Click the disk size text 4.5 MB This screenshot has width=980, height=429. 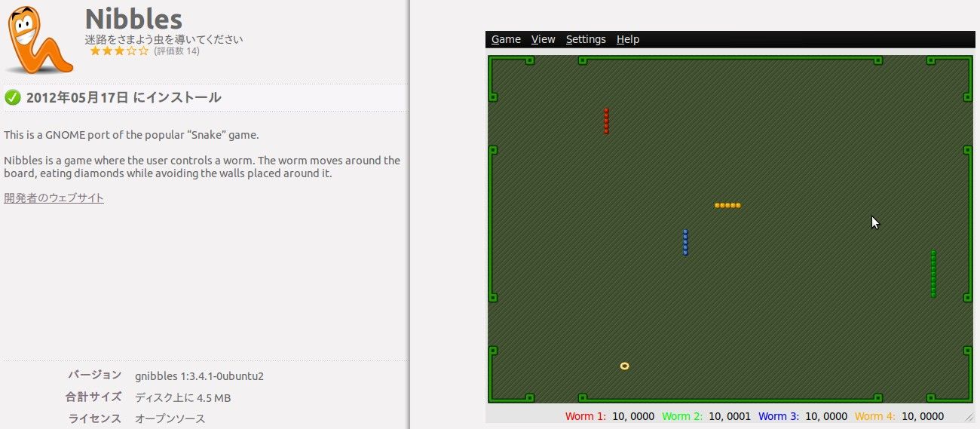click(182, 397)
